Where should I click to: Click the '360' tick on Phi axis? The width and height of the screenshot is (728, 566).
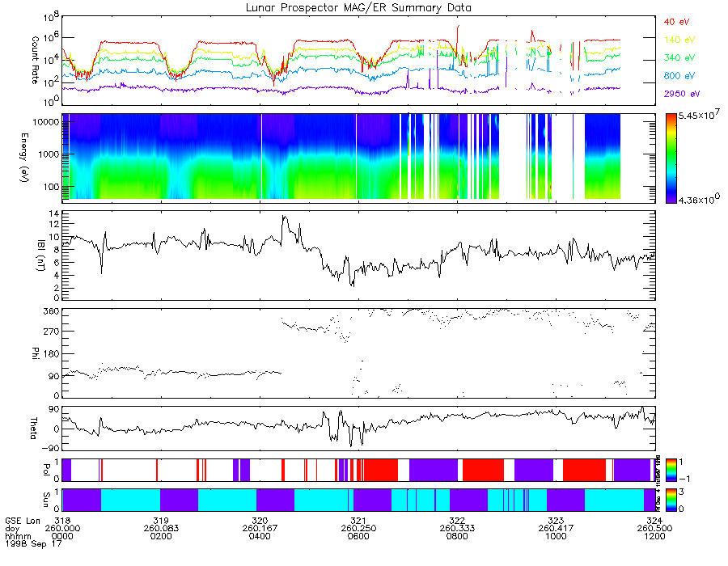tap(51, 310)
